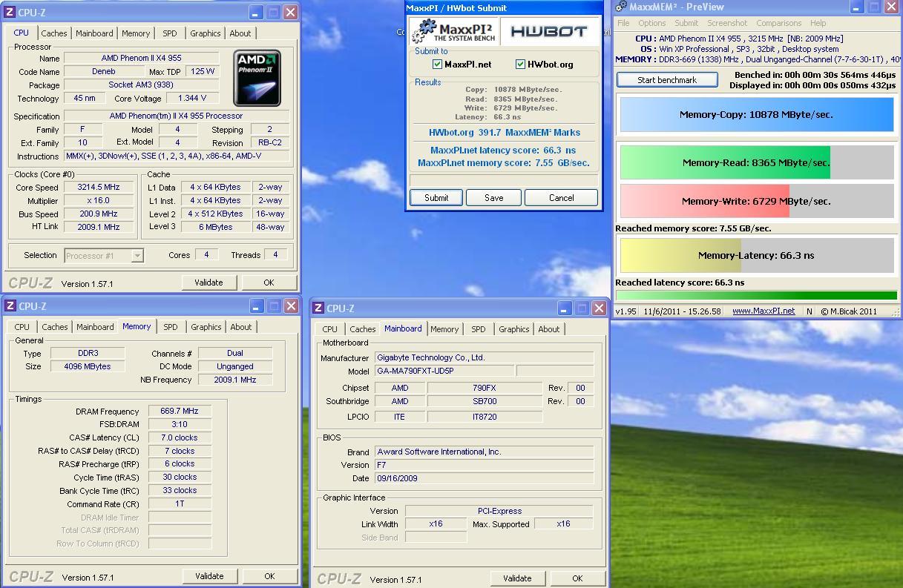Click the Core Voltage value 1.344 V
The width and height of the screenshot is (903, 588).
coord(192,98)
